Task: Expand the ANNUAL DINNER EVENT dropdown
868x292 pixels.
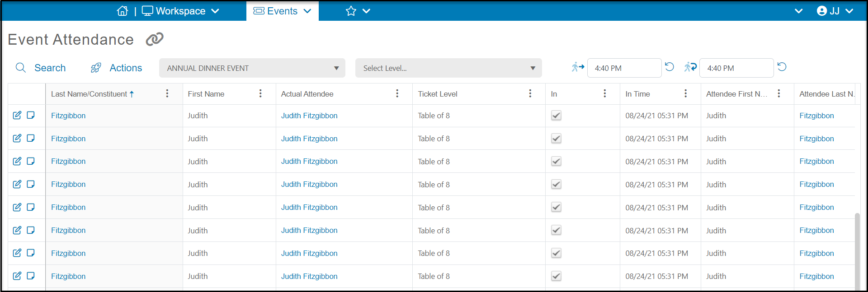Action: pos(252,68)
